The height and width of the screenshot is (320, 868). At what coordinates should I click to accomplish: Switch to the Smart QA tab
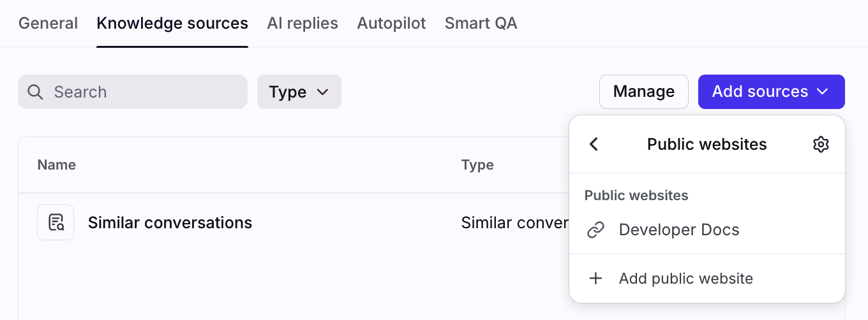pos(481,24)
